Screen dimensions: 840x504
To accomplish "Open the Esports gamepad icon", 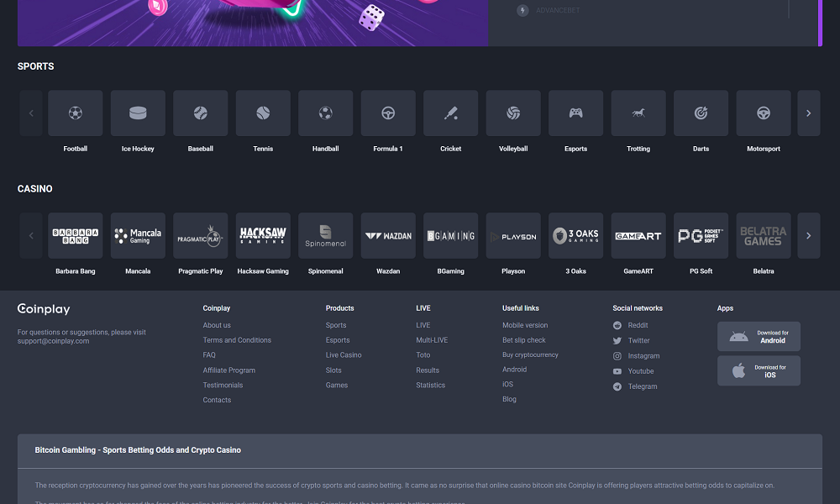I will (575, 113).
